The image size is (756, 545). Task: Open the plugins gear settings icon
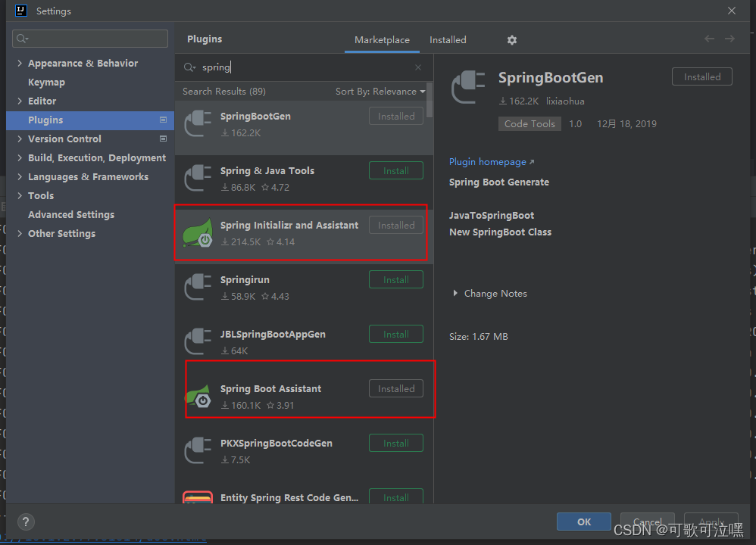[511, 40]
